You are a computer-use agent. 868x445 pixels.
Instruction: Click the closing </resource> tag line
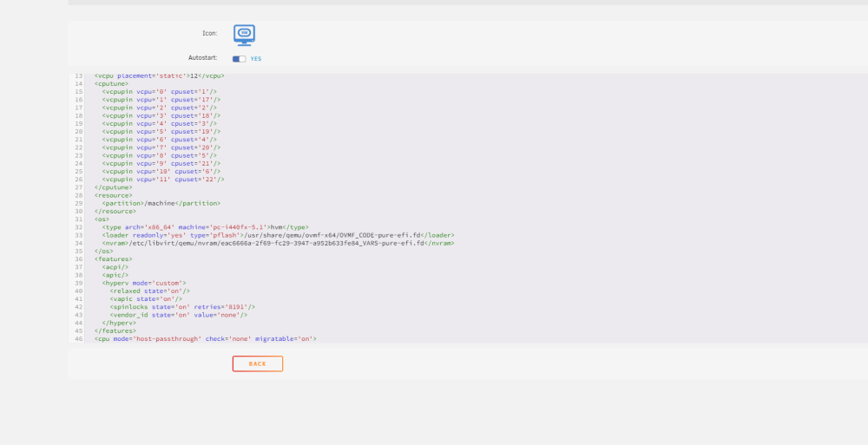tap(115, 211)
